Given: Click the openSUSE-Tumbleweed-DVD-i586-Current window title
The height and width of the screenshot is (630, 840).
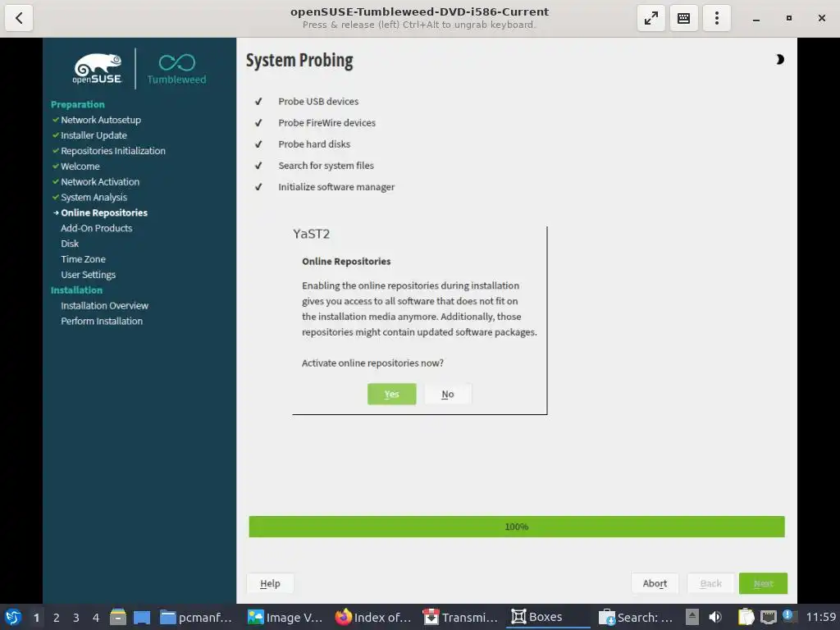Looking at the screenshot, I should [x=419, y=11].
